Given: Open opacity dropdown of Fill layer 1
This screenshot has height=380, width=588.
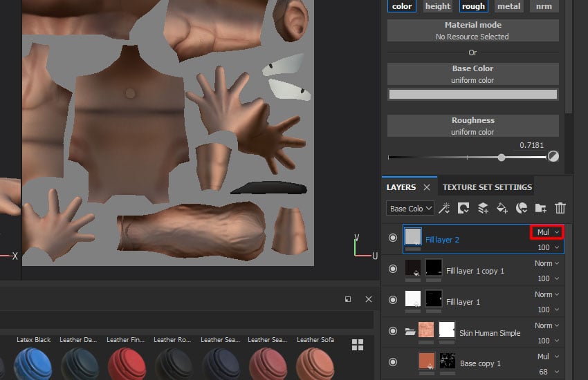Looking at the screenshot, I should 548,310.
